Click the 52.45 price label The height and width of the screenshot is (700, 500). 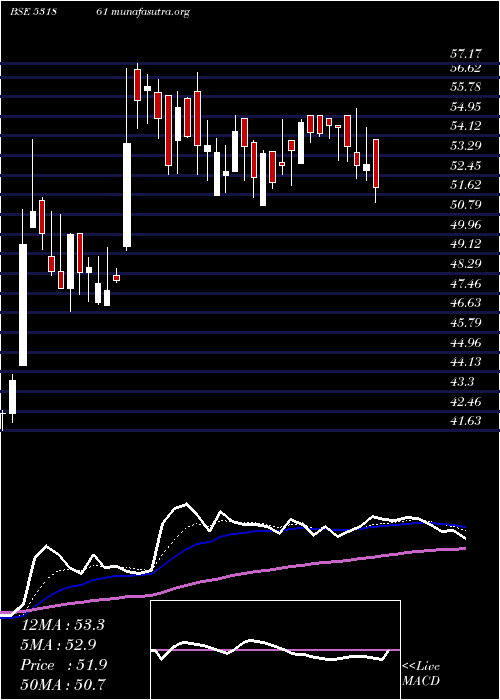coord(466,166)
